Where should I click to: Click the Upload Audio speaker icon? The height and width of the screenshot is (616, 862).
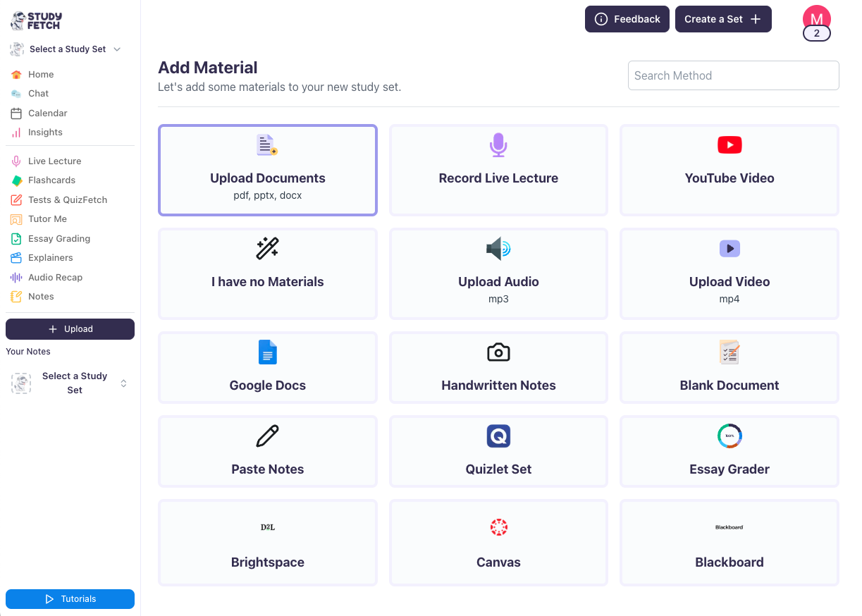[498, 249]
